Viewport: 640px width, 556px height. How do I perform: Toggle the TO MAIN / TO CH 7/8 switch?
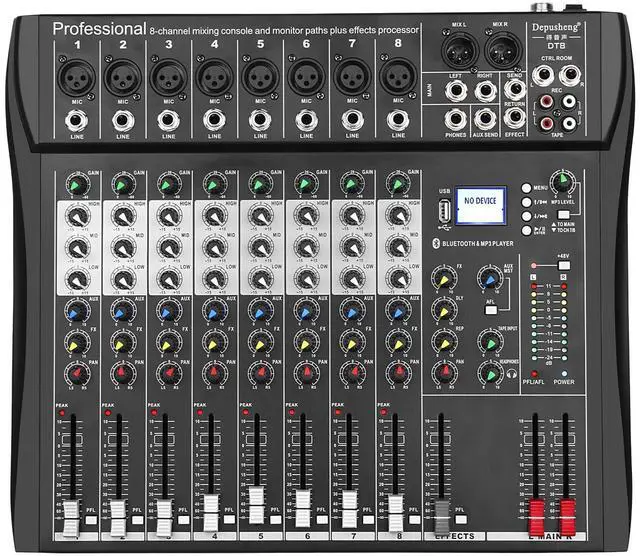[564, 214]
